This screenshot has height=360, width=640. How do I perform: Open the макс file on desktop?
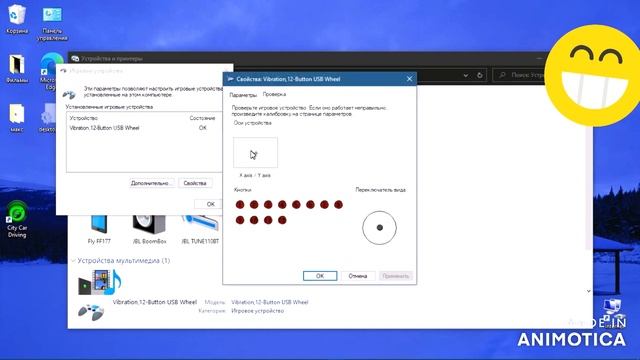pyautogui.click(x=17, y=118)
